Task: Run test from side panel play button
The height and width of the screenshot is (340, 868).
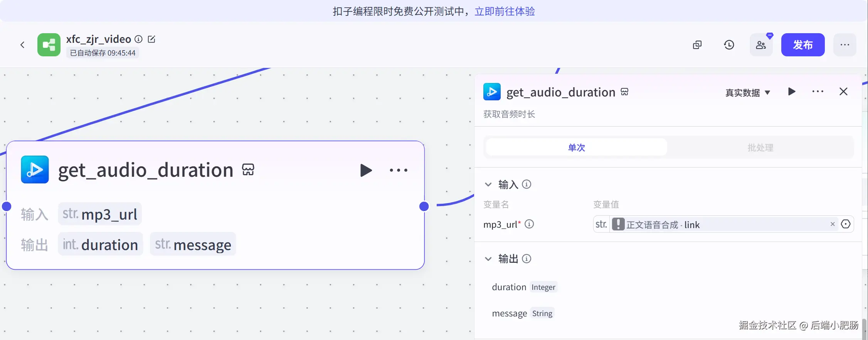Action: click(x=792, y=91)
